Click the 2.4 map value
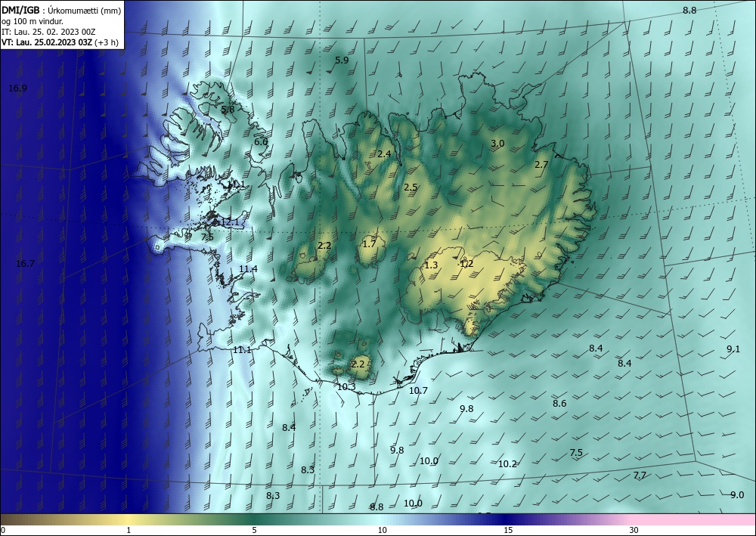This screenshot has width=756, height=536. point(384,154)
